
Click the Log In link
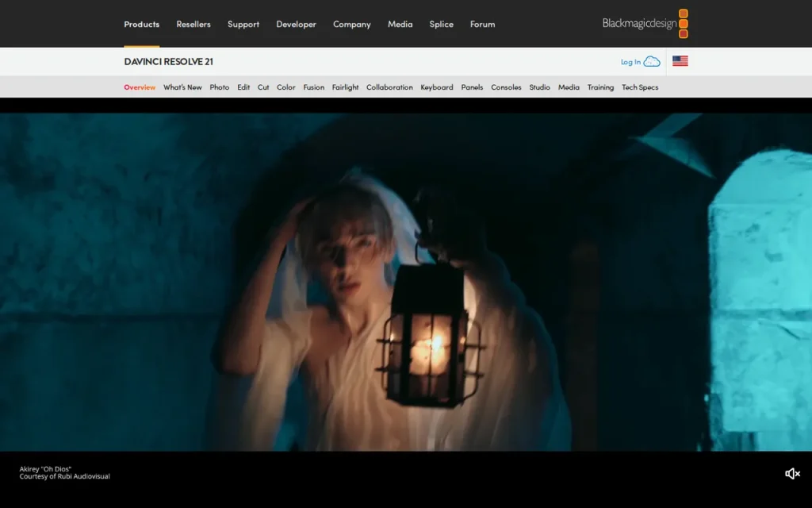click(x=630, y=62)
